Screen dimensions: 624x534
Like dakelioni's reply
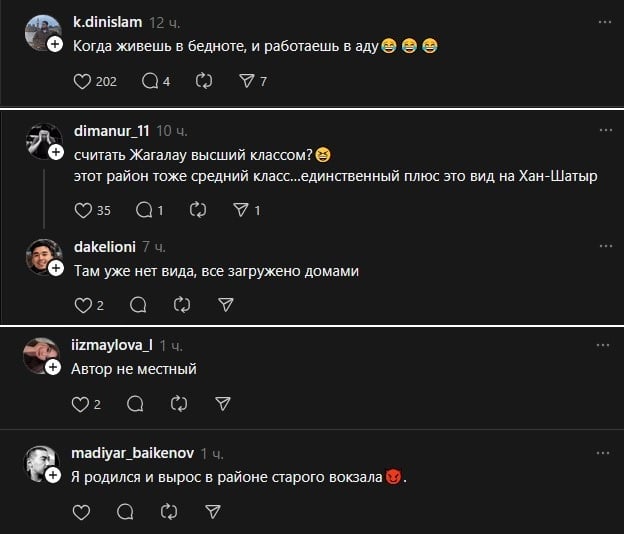click(x=82, y=304)
